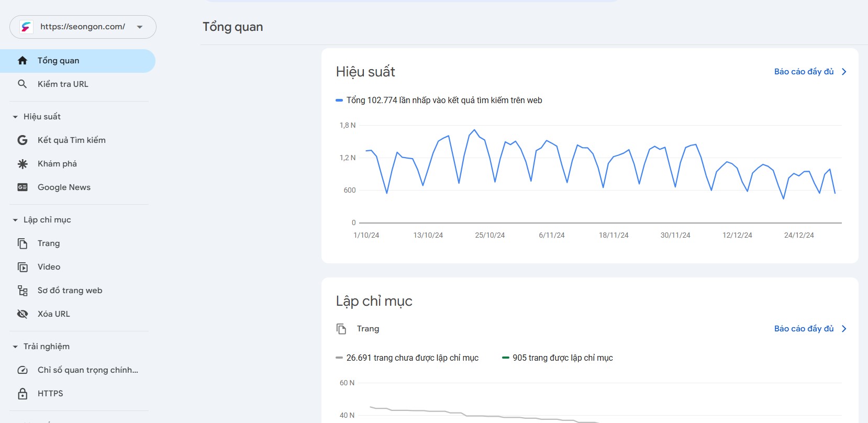868x423 pixels.
Task: Open Video indexing report
Action: [x=49, y=267]
